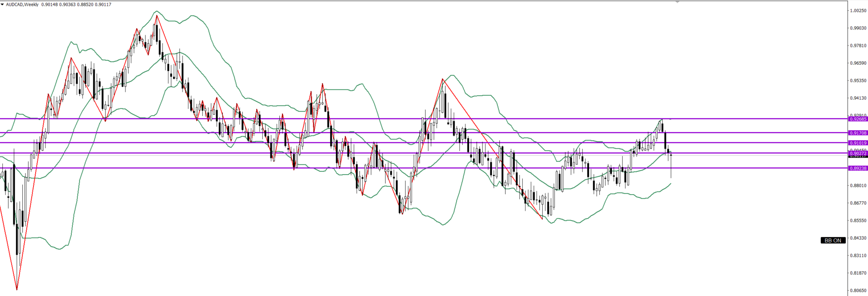Select the 0.89238 purple price level tag

(858, 168)
